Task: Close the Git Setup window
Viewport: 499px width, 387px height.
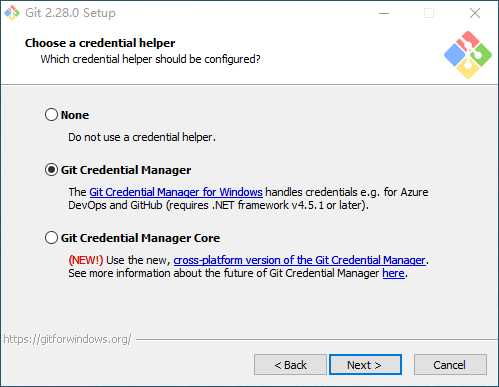Action: coord(475,13)
